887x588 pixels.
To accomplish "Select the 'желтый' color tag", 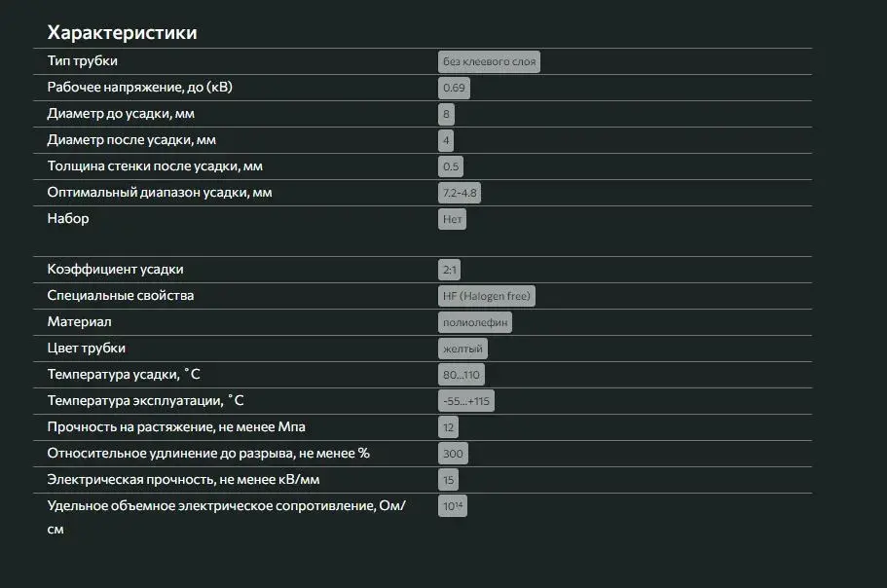I will [462, 349].
